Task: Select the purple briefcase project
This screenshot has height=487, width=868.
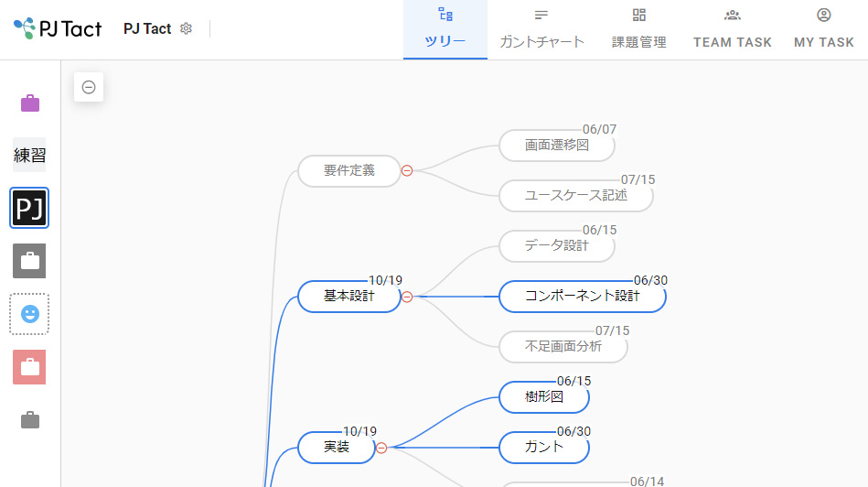Action: point(30,103)
